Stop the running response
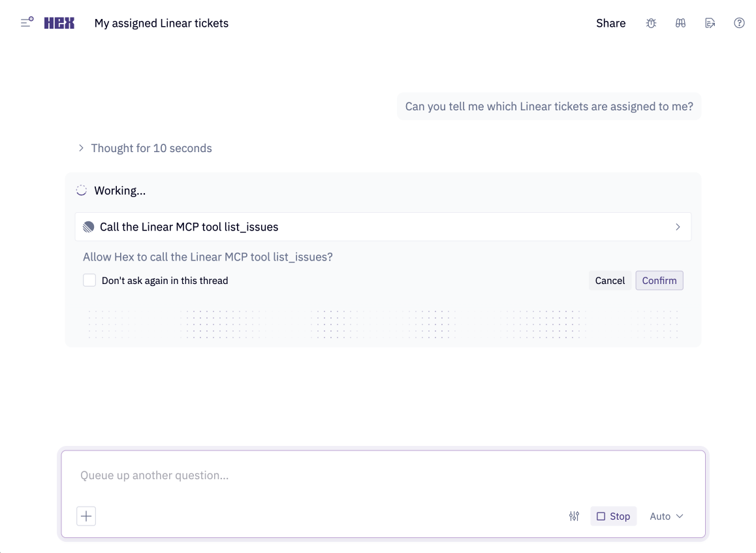 pos(613,516)
